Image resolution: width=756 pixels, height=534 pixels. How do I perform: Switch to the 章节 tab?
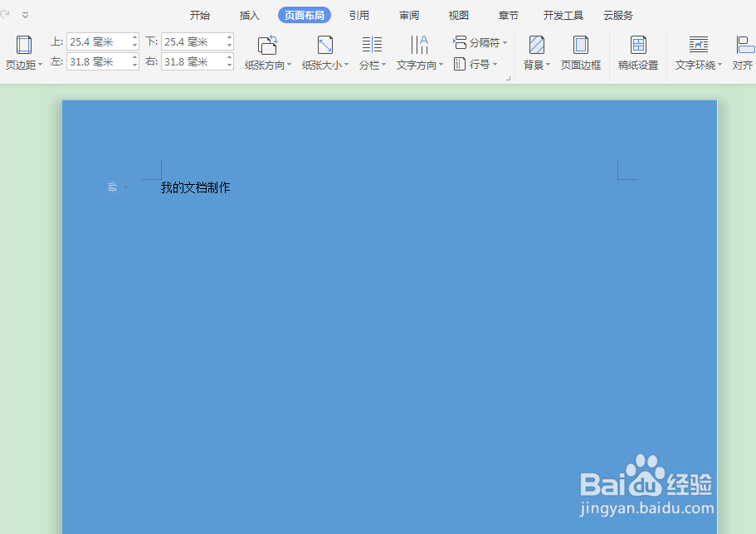coord(508,16)
